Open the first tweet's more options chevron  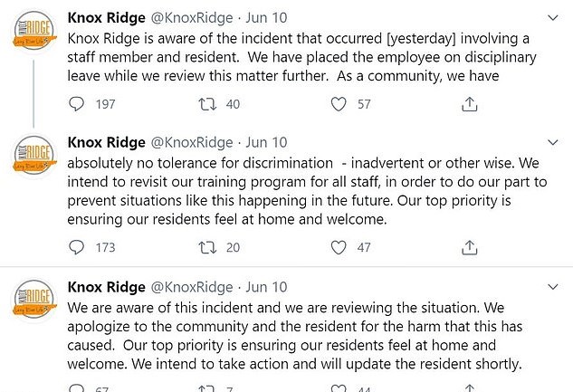coord(553,17)
